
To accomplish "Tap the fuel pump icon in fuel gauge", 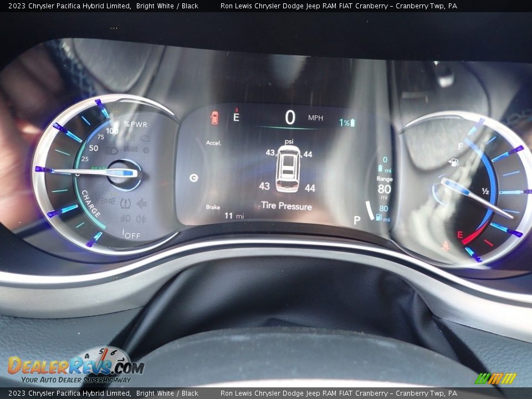I will (x=454, y=162).
